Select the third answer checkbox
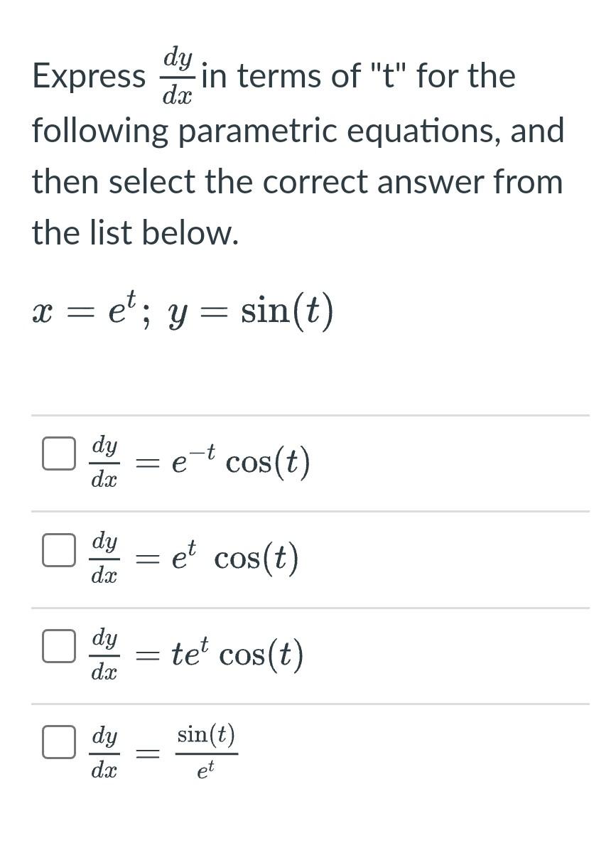 coord(59,647)
